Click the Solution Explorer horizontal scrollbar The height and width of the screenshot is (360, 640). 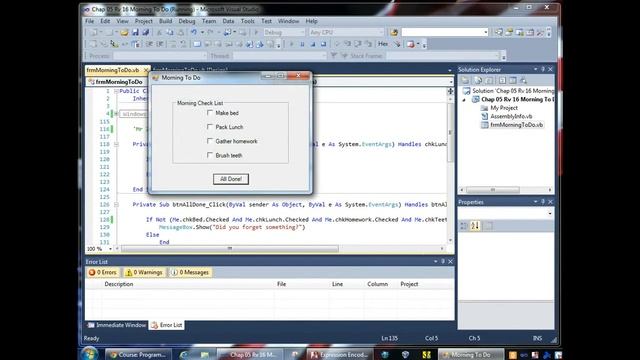(493, 190)
